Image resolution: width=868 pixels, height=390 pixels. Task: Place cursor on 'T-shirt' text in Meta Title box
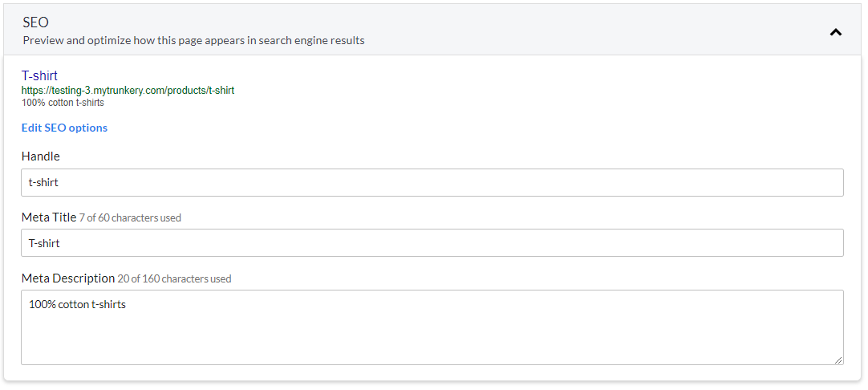tap(44, 243)
